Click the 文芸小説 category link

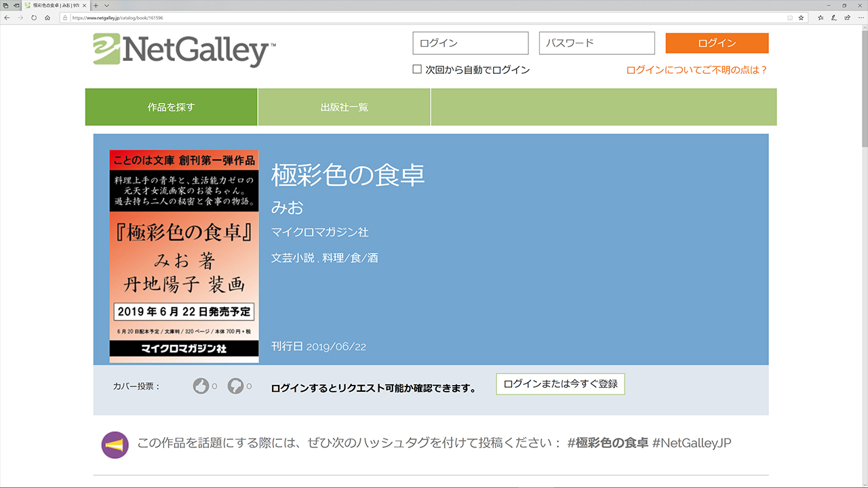293,258
